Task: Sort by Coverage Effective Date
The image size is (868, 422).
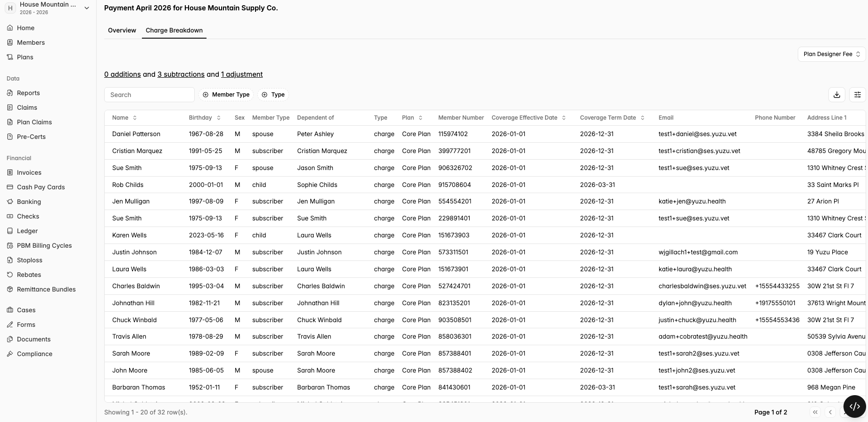Action: click(x=529, y=118)
